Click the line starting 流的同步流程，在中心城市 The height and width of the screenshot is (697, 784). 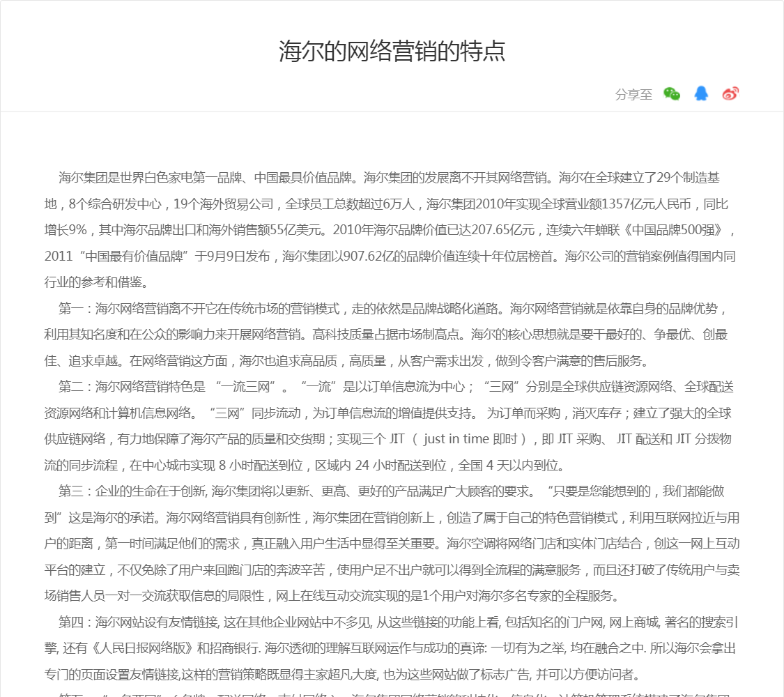305,466
